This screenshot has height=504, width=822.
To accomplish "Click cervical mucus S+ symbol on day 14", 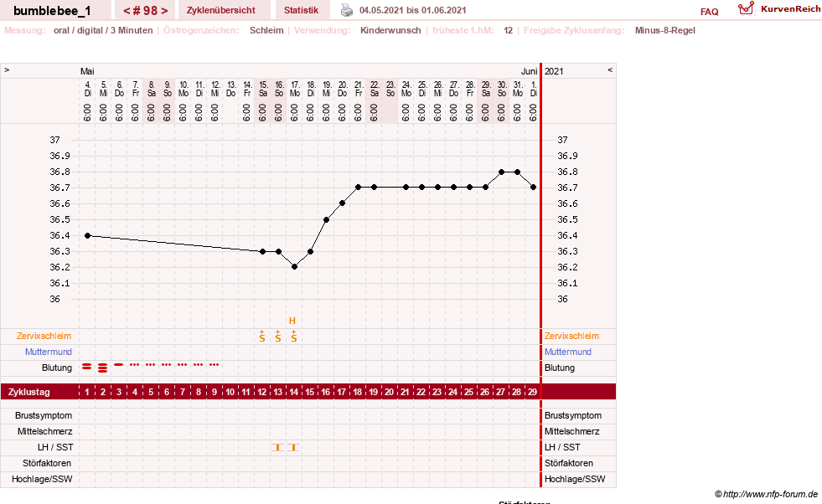I will click(x=294, y=336).
